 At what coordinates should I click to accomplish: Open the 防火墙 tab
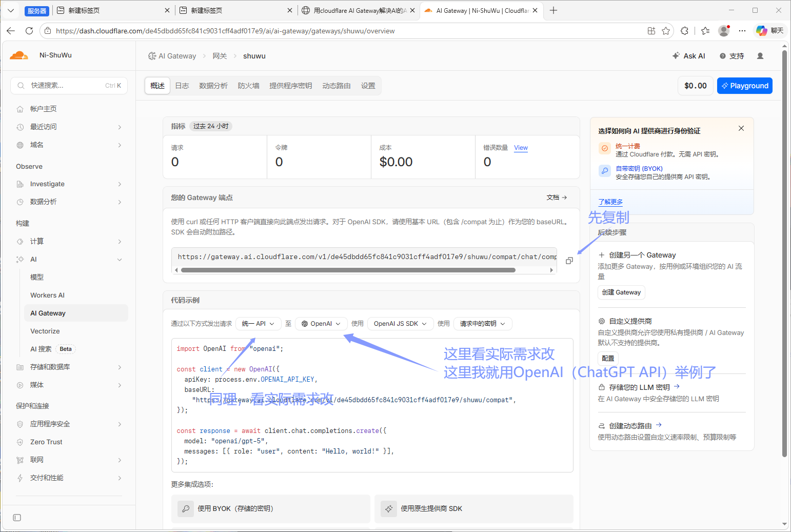tap(249, 86)
